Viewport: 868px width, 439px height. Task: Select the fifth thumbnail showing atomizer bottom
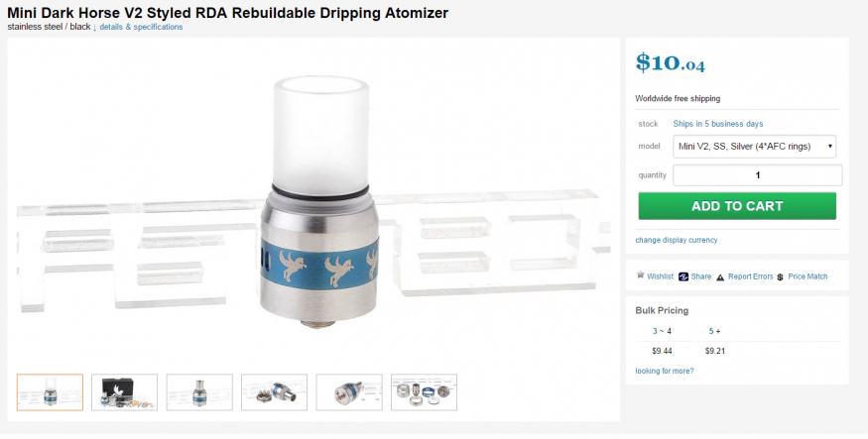349,392
